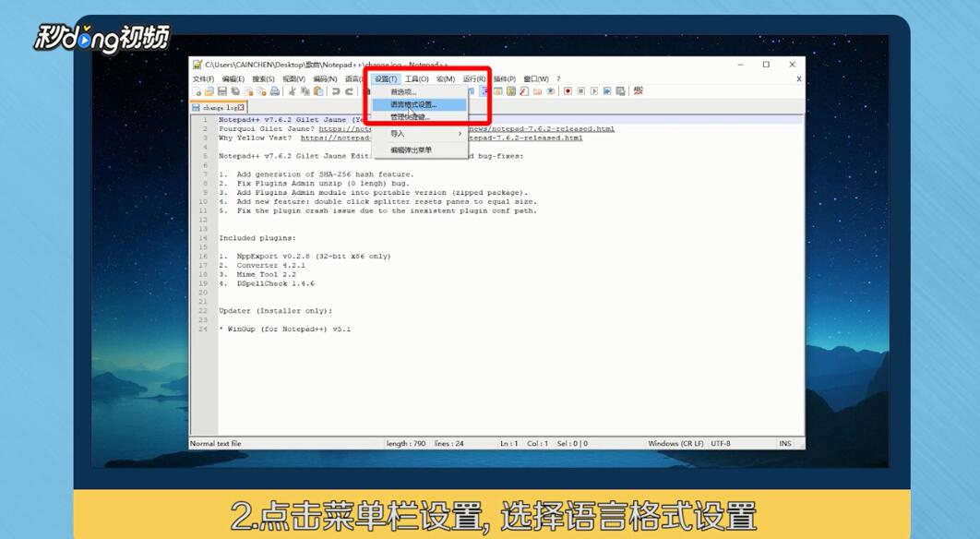980x539 pixels.
Task: Open the 视图(V) menu
Action: click(293, 78)
